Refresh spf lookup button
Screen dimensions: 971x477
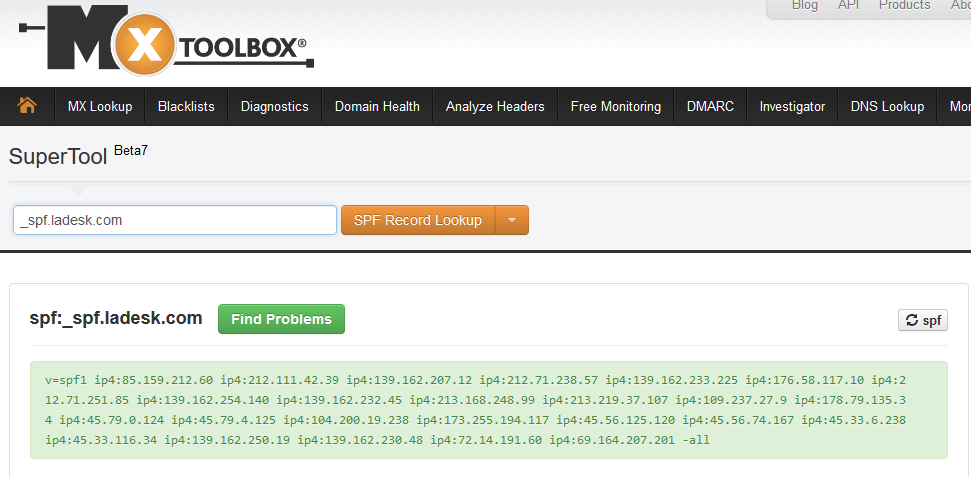coord(923,320)
